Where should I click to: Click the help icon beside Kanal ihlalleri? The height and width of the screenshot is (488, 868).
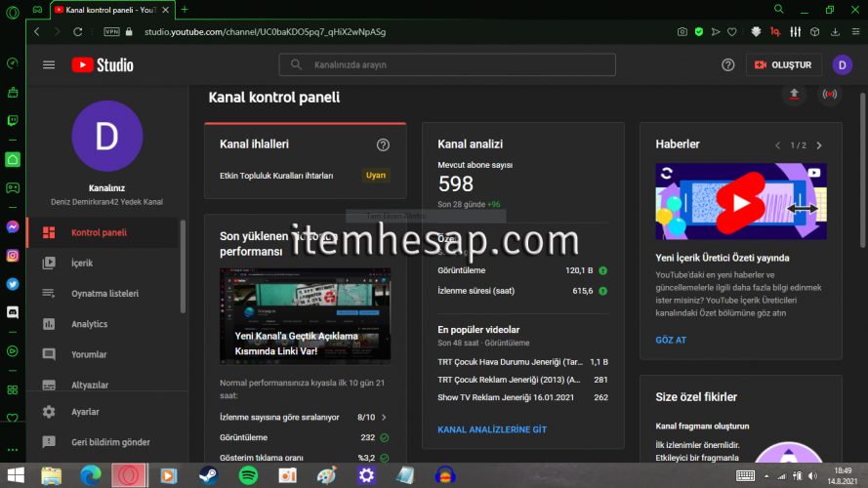pos(383,144)
